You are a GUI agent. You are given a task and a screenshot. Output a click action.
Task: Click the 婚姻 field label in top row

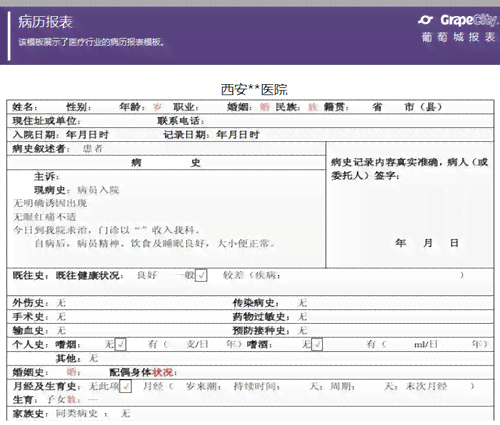pos(239,107)
